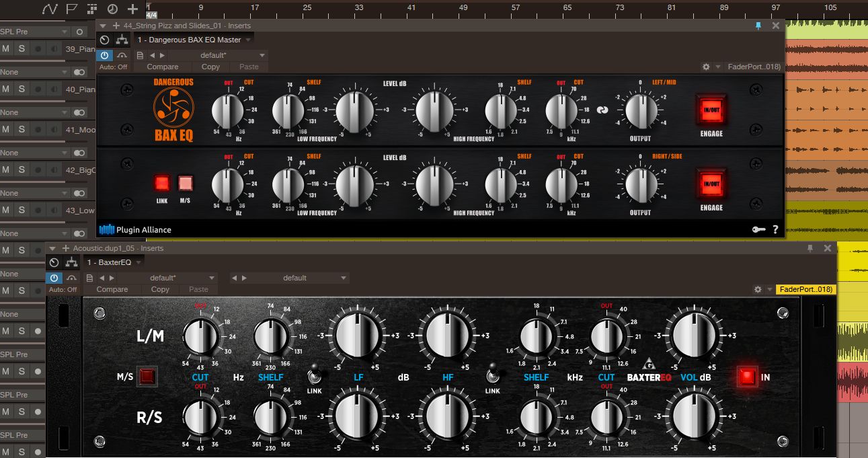The image size is (868, 458).
Task: Toggle the M/S button on the BaxterEQ
Action: click(x=146, y=377)
